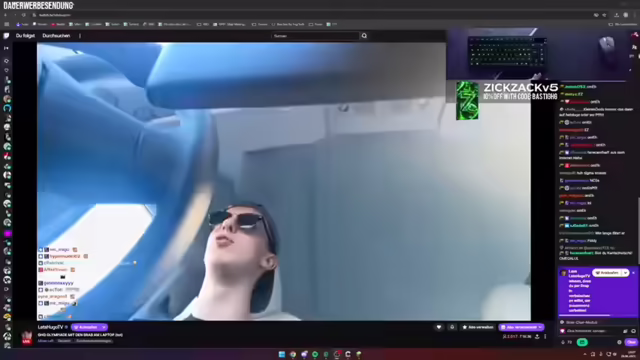Toggle the notification bell below the video
The width and height of the screenshot is (640, 360).
click(x=452, y=327)
